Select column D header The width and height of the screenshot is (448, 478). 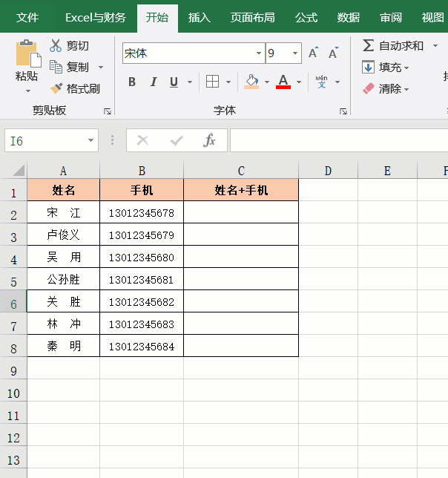(x=328, y=171)
